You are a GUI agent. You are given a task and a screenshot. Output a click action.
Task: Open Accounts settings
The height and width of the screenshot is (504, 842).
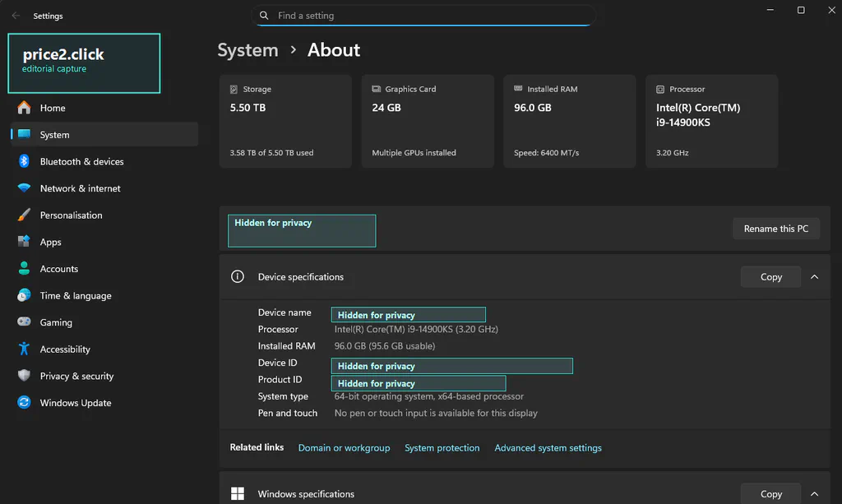(104, 269)
